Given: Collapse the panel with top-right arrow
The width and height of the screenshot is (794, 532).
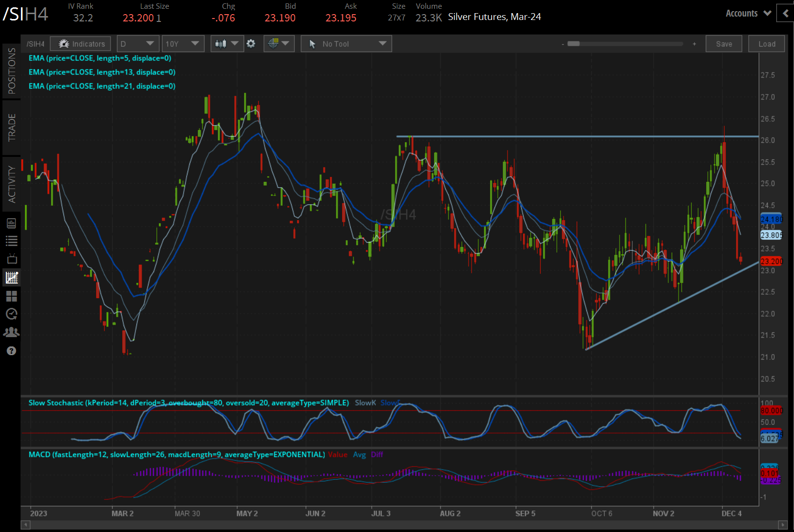Looking at the screenshot, I should [785, 14].
